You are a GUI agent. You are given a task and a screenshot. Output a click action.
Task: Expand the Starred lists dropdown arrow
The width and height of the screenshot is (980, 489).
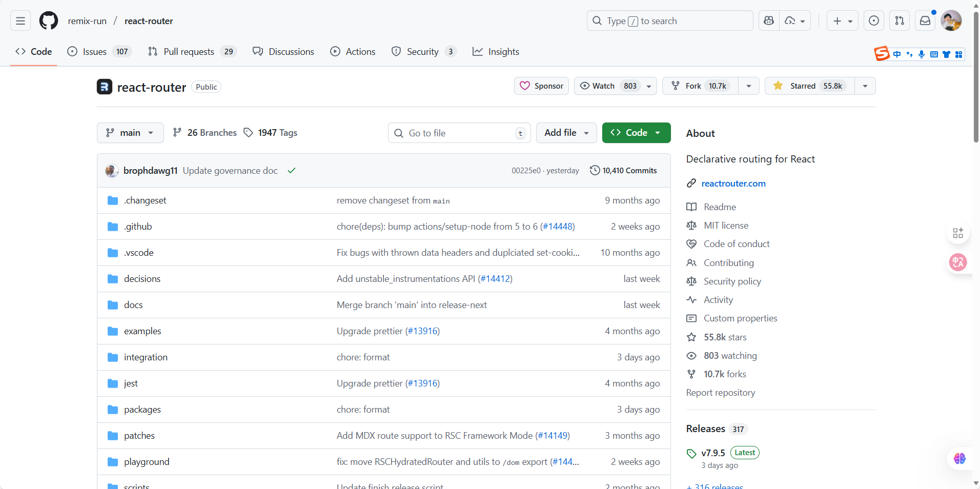(865, 86)
